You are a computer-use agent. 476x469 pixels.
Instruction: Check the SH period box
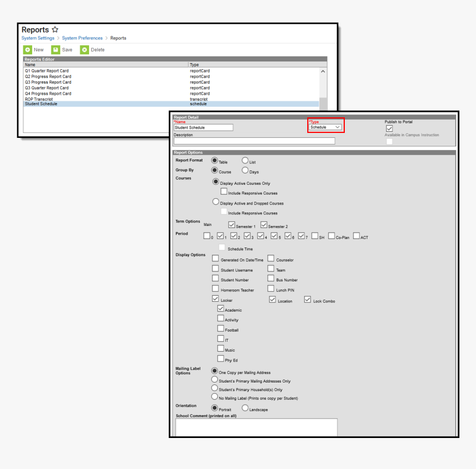coord(315,236)
